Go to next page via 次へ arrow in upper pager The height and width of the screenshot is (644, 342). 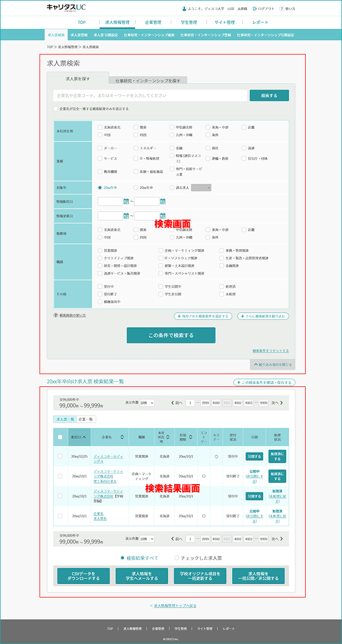pos(282,402)
